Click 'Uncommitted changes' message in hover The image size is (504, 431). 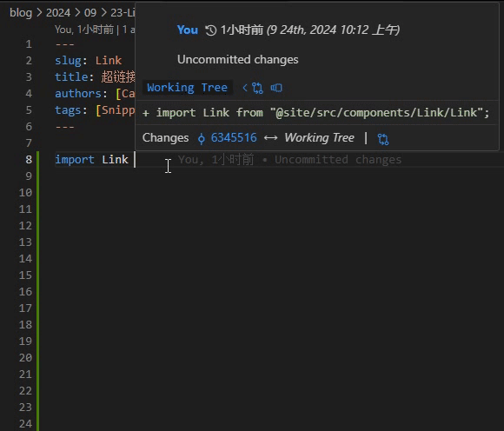coord(238,60)
